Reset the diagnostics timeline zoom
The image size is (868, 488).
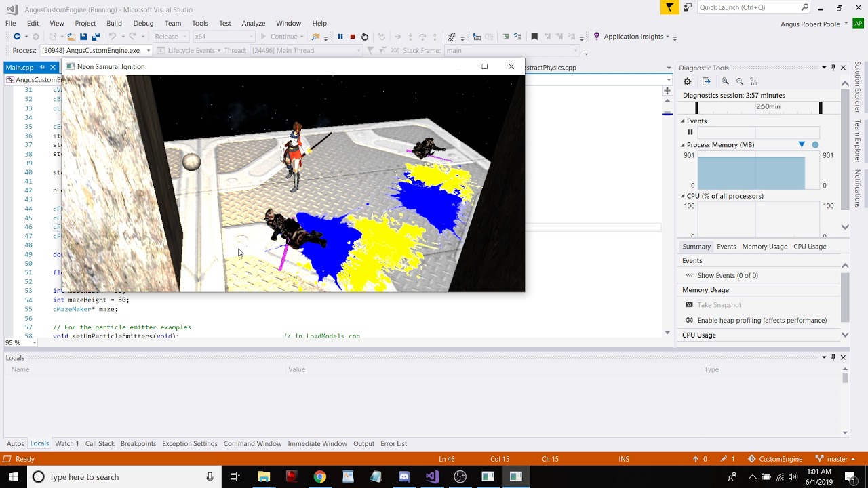[753, 81]
